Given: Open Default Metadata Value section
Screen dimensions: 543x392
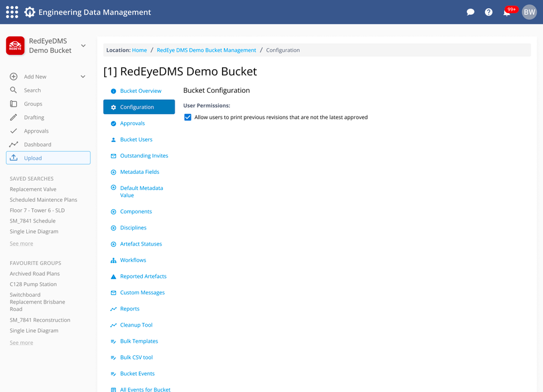Looking at the screenshot, I should (142, 191).
